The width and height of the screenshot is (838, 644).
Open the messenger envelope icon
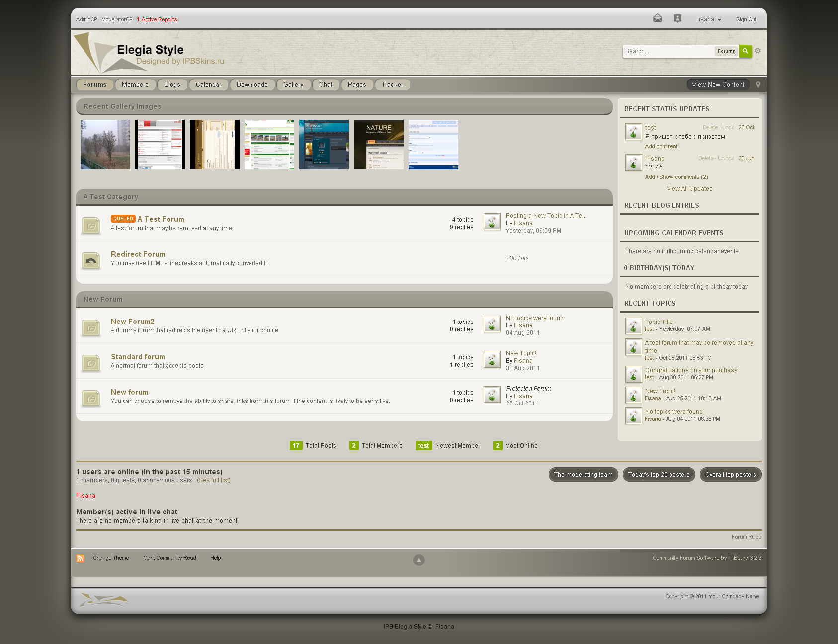(x=657, y=19)
